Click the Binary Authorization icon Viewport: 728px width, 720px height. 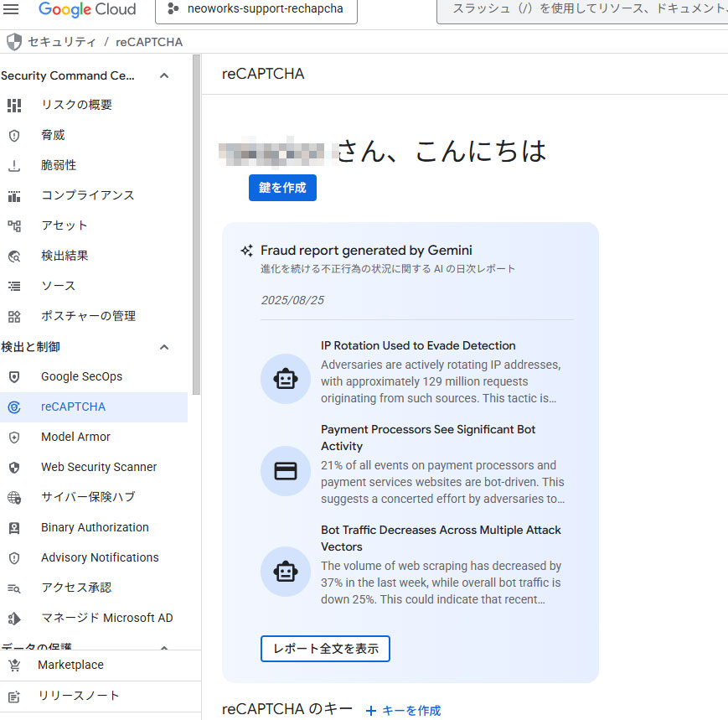14,528
